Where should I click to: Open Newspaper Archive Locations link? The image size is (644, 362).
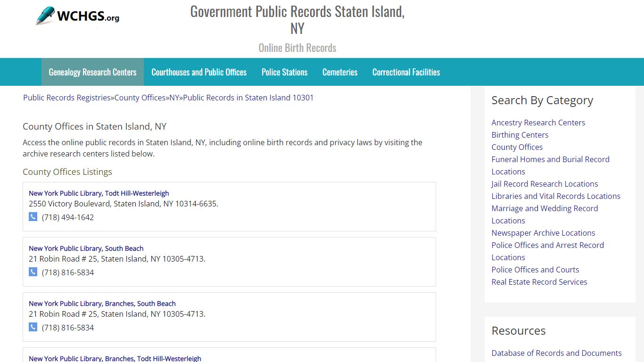click(x=543, y=233)
